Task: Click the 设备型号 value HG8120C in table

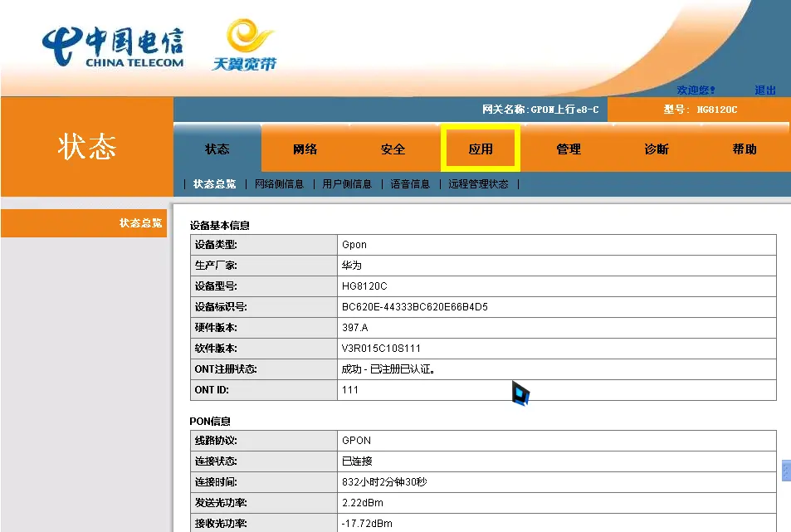Action: 364,286
